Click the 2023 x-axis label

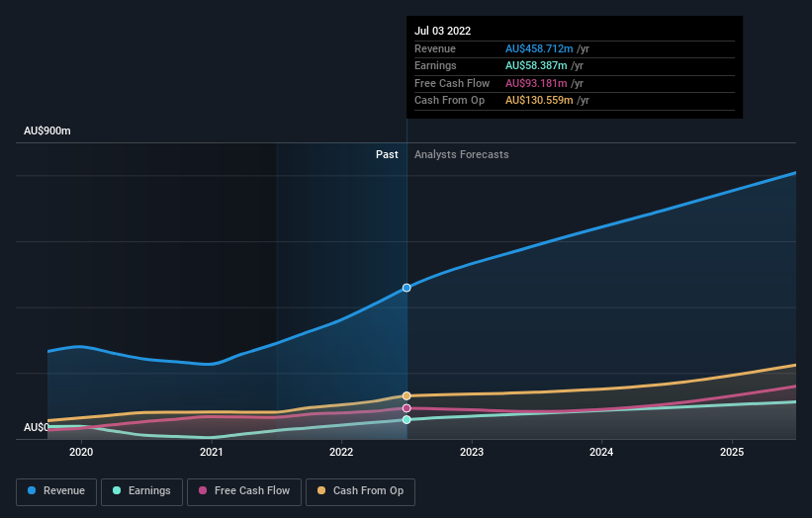click(472, 452)
